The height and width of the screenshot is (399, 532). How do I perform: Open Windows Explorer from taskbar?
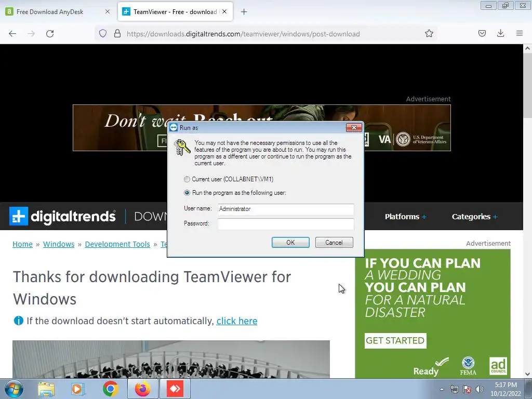tap(46, 389)
